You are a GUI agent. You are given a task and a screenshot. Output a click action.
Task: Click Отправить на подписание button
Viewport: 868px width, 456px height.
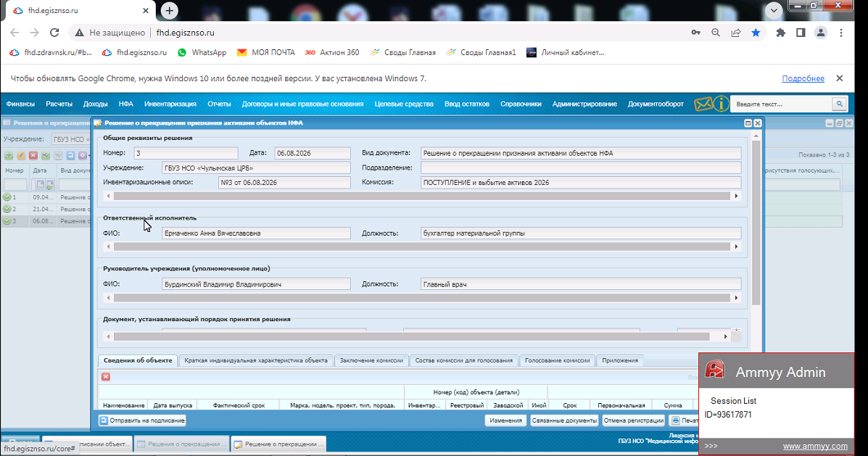(142, 420)
